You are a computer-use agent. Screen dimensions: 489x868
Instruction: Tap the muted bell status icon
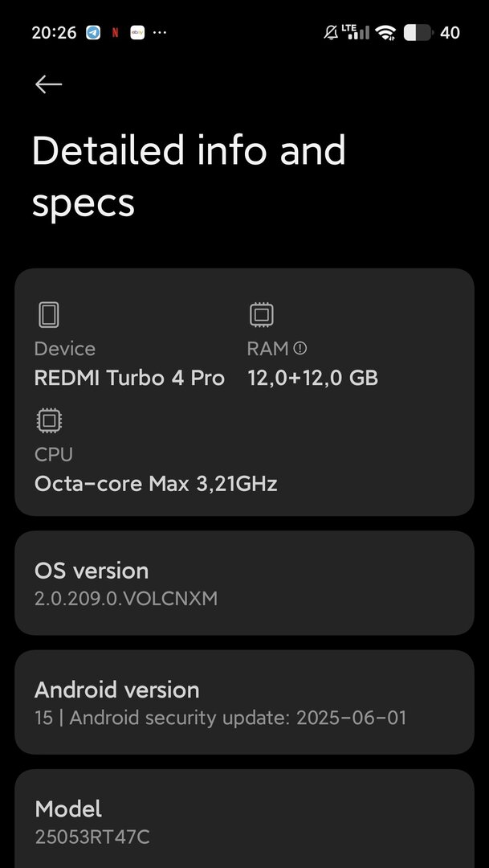pyautogui.click(x=330, y=33)
